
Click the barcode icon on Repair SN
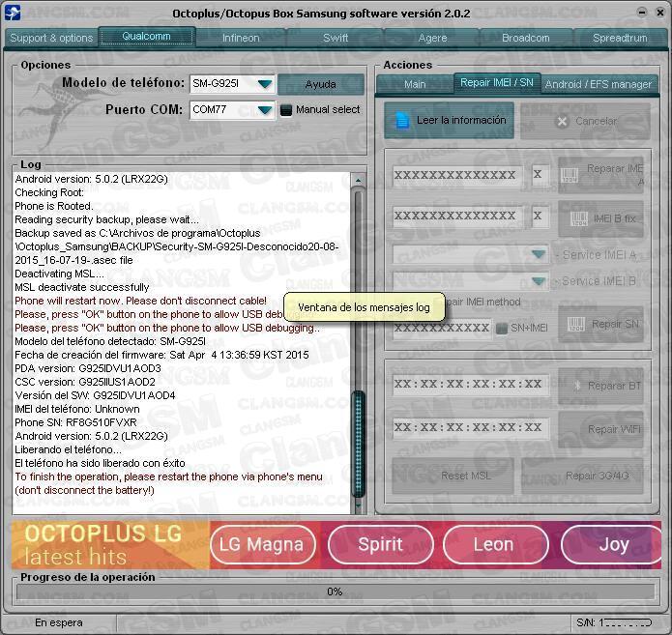pyautogui.click(x=576, y=325)
